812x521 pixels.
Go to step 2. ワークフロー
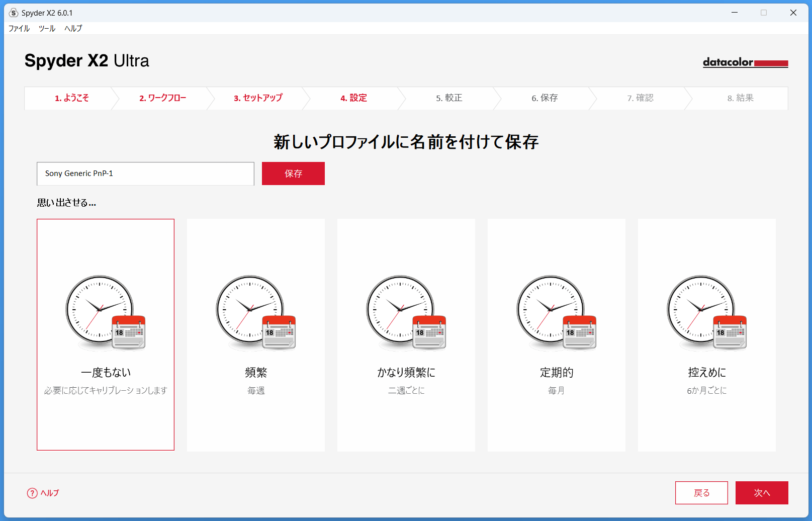click(162, 98)
